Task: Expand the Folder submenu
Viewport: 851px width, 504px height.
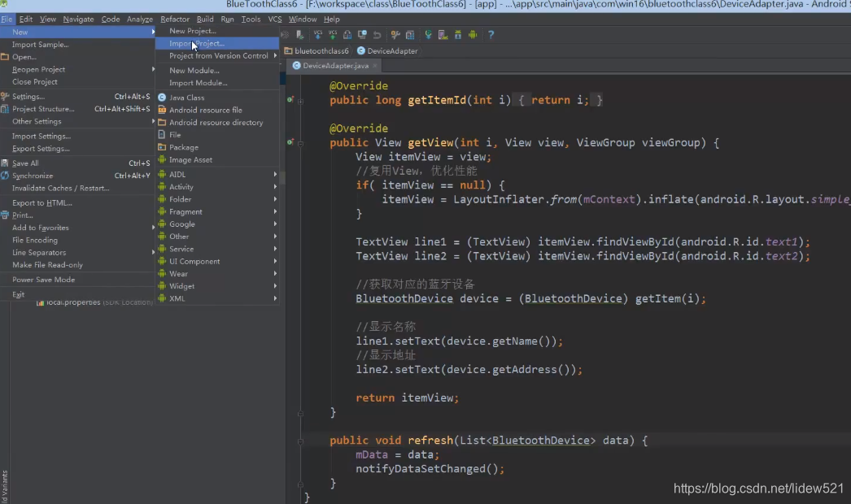Action: tap(217, 200)
